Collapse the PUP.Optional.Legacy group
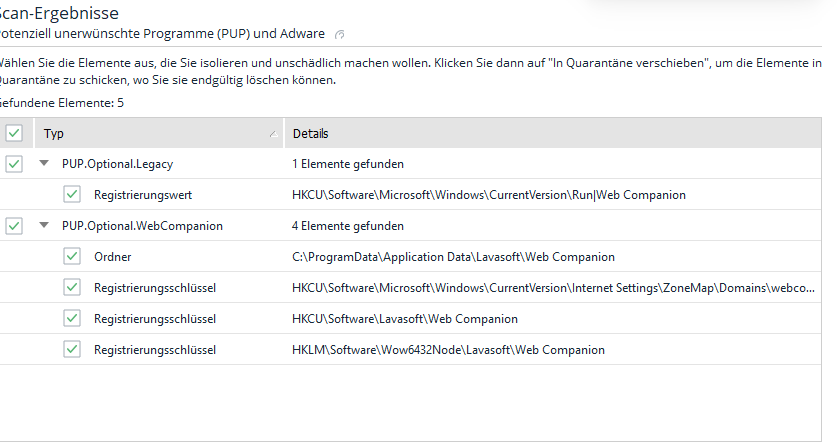The height and width of the screenshot is (443, 837). pos(43,164)
